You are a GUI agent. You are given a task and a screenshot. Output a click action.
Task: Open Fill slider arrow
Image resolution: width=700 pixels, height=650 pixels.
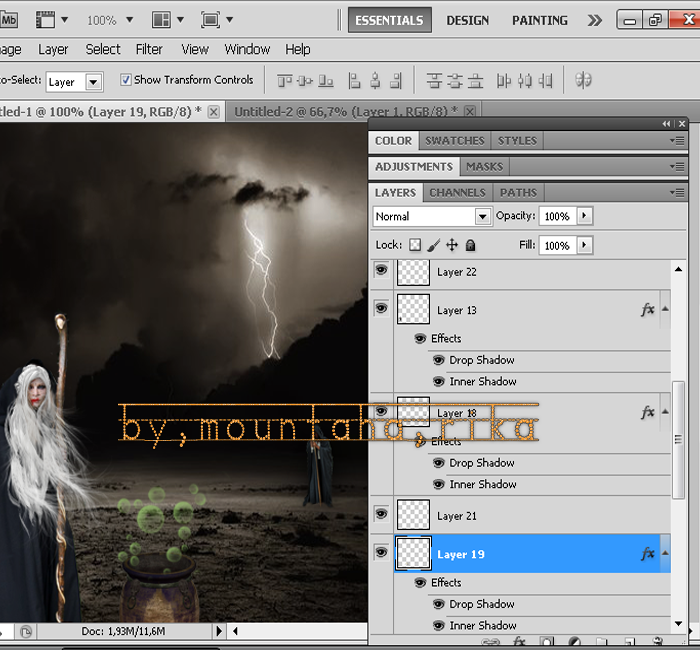point(584,245)
